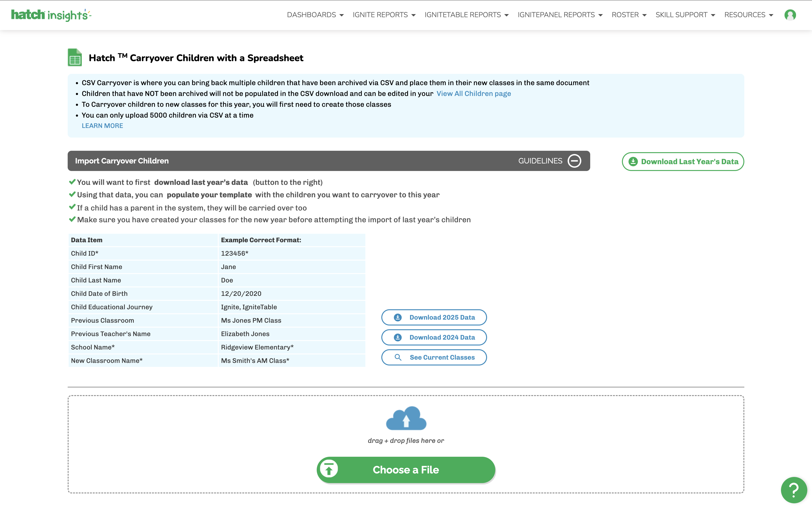The width and height of the screenshot is (812, 508).
Task: Click the Ignite, IgniteTable example cell
Action: click(292, 307)
